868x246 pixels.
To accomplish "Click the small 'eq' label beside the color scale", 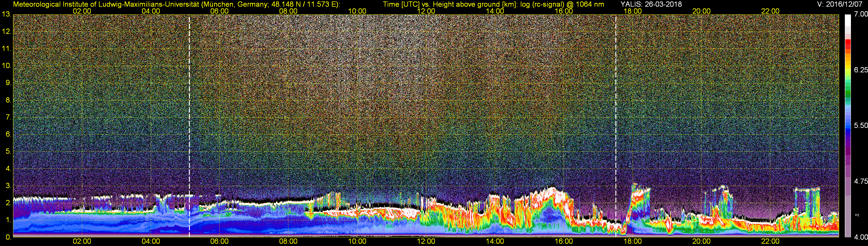I will (x=857, y=214).
